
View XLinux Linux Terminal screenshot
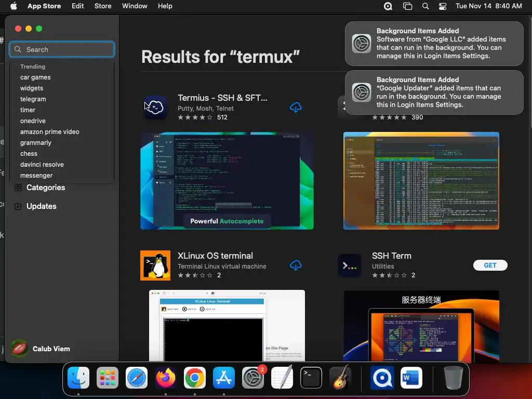click(x=227, y=325)
